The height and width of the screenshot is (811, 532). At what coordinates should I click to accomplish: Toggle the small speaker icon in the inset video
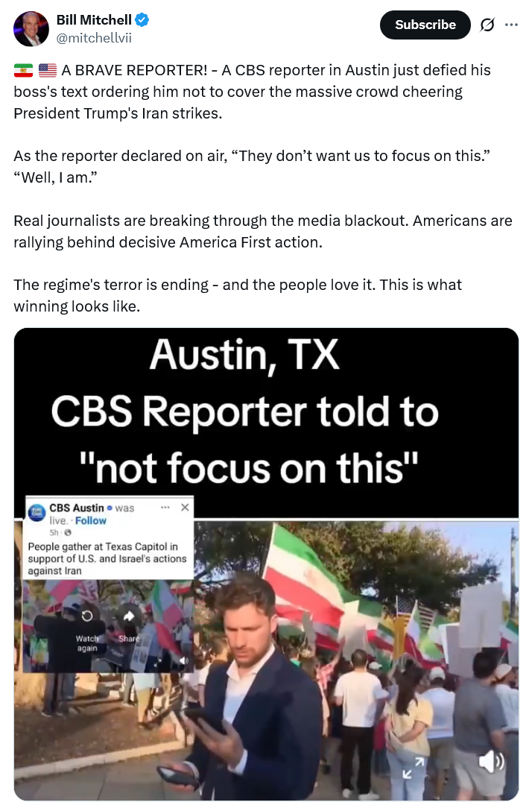183,660
